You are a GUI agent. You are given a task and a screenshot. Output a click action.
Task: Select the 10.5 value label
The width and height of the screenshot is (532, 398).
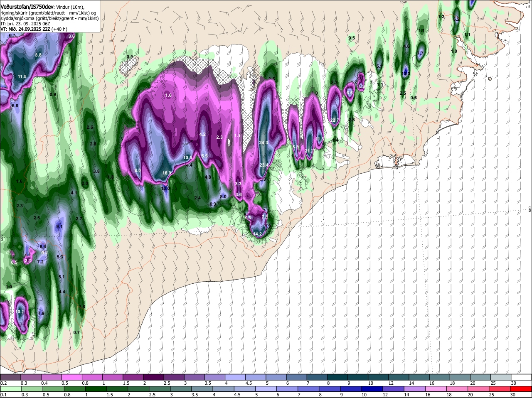tap(188, 157)
